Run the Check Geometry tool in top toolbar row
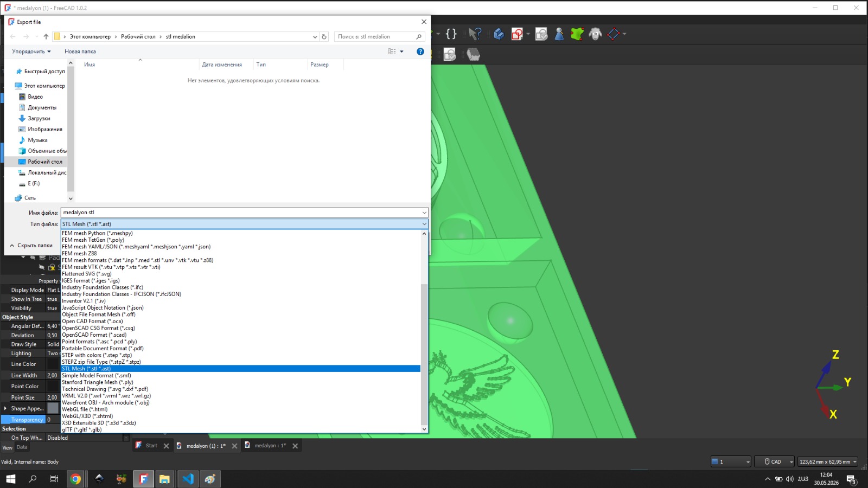 point(541,34)
